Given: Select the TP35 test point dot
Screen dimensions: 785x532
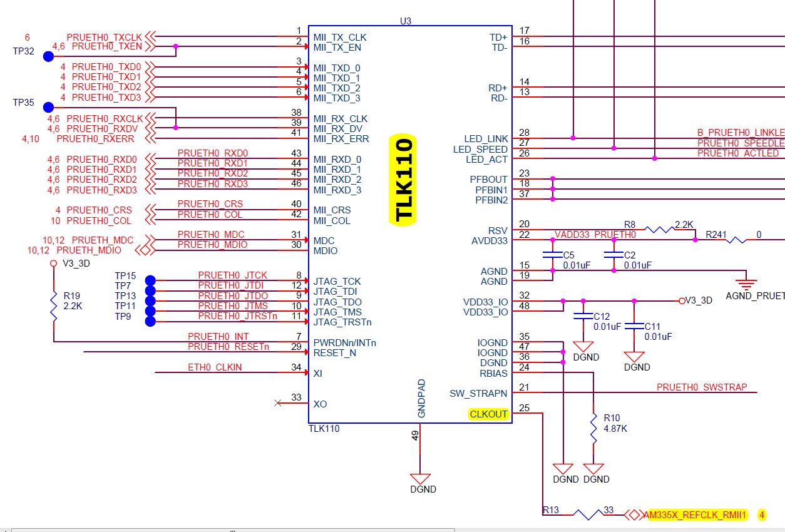Looking at the screenshot, I should [x=48, y=108].
